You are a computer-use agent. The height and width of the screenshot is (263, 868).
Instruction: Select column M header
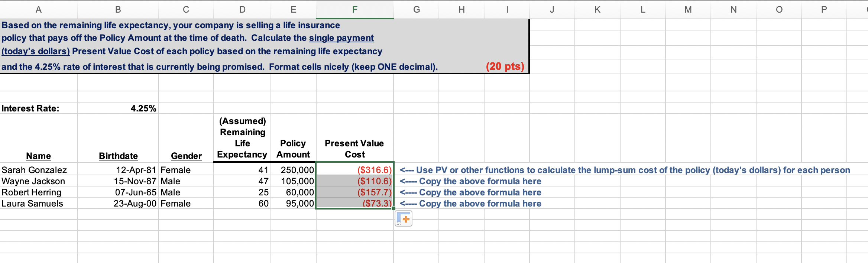click(x=688, y=10)
